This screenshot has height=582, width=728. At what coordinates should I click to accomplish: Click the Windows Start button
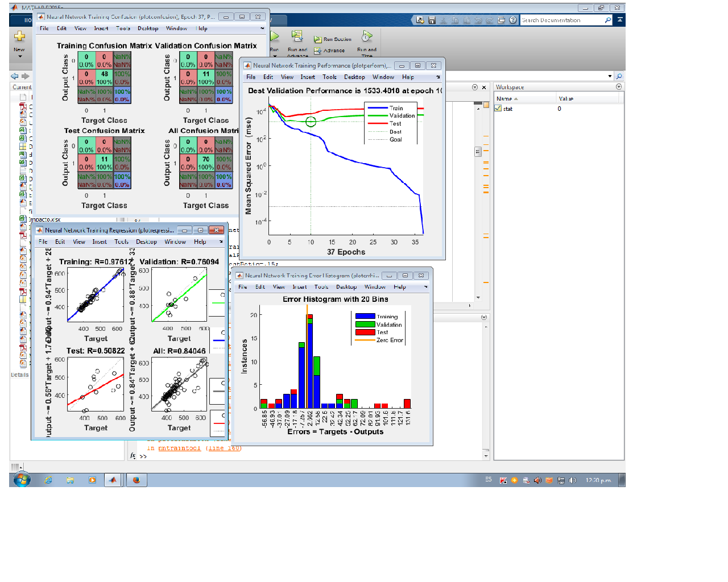pos(22,480)
